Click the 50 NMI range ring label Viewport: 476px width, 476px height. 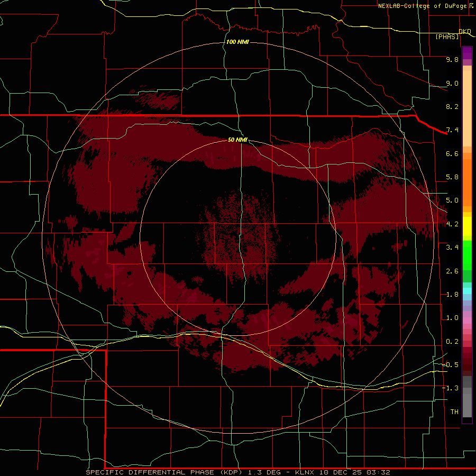click(237, 140)
